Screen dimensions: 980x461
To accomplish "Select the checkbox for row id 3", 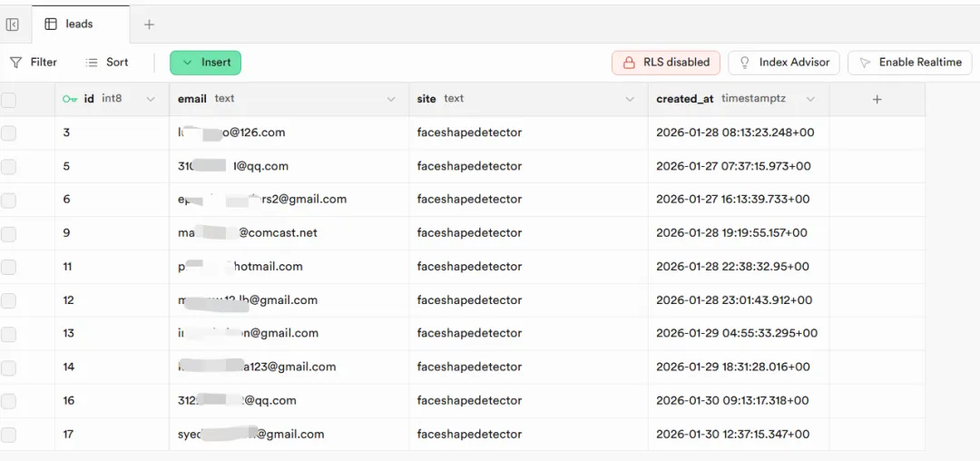I will [x=8, y=132].
